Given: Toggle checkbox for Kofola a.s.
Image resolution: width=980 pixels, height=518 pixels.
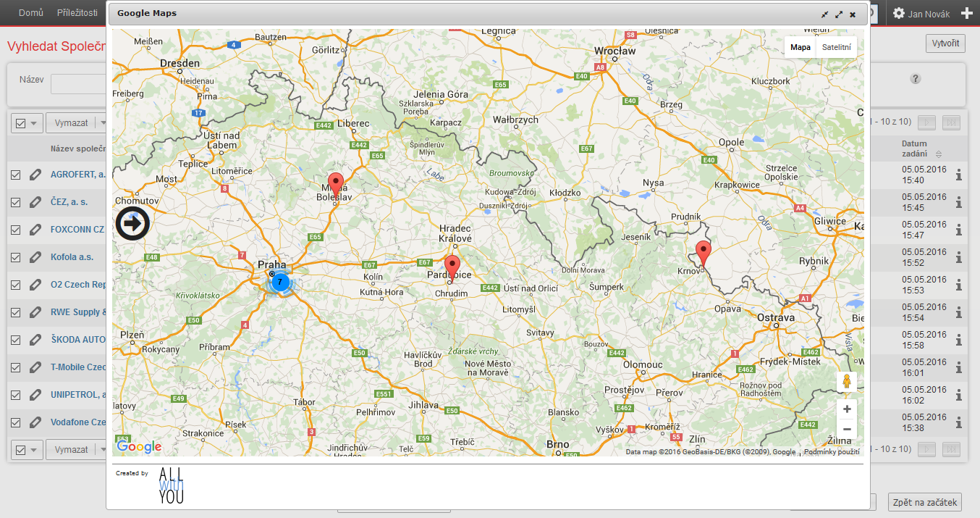Looking at the screenshot, I should click(16, 257).
